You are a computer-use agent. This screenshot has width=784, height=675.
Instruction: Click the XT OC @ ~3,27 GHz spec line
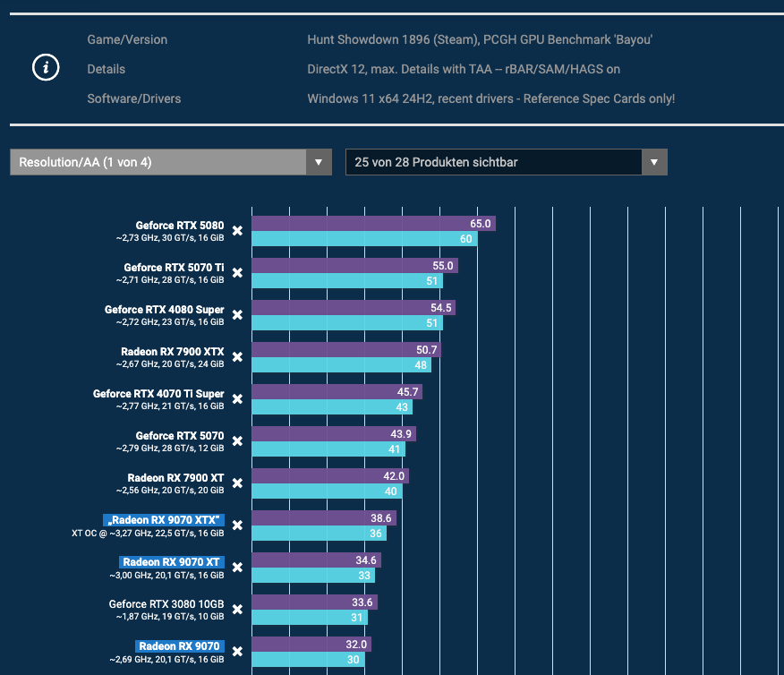click(x=148, y=533)
